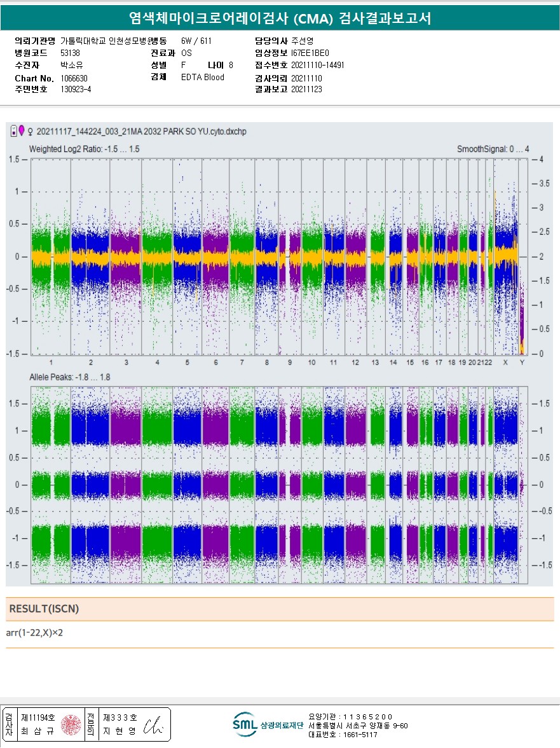Click the accession number 20211110-14491

point(317,65)
